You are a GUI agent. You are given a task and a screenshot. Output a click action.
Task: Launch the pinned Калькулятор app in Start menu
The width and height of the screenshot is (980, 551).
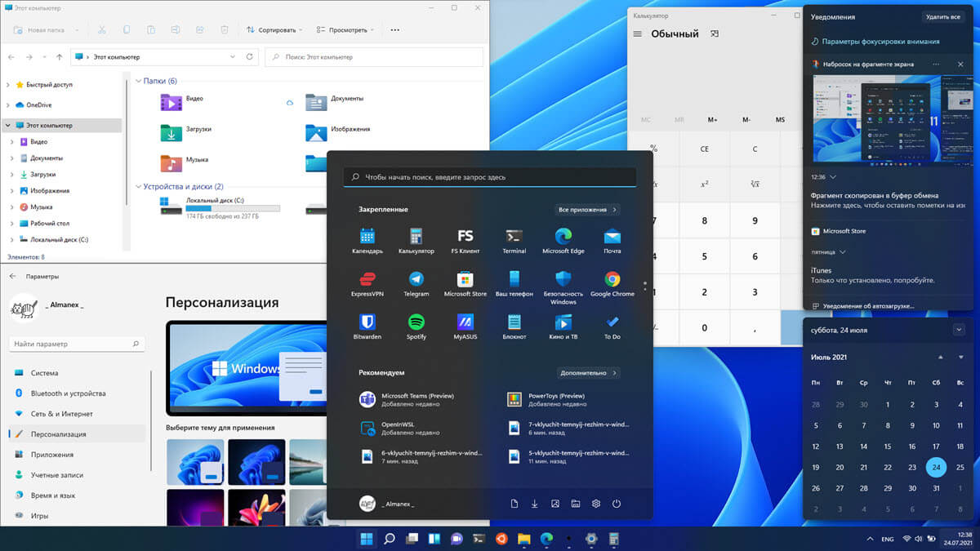416,240
